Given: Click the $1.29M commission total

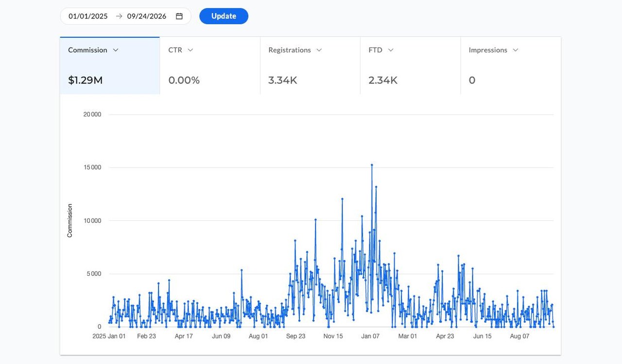Looking at the screenshot, I should pos(86,80).
